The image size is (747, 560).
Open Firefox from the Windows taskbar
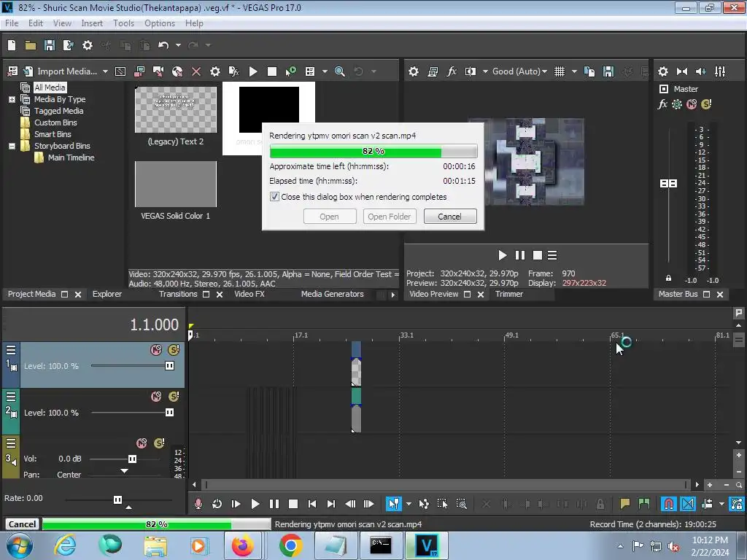(242, 545)
